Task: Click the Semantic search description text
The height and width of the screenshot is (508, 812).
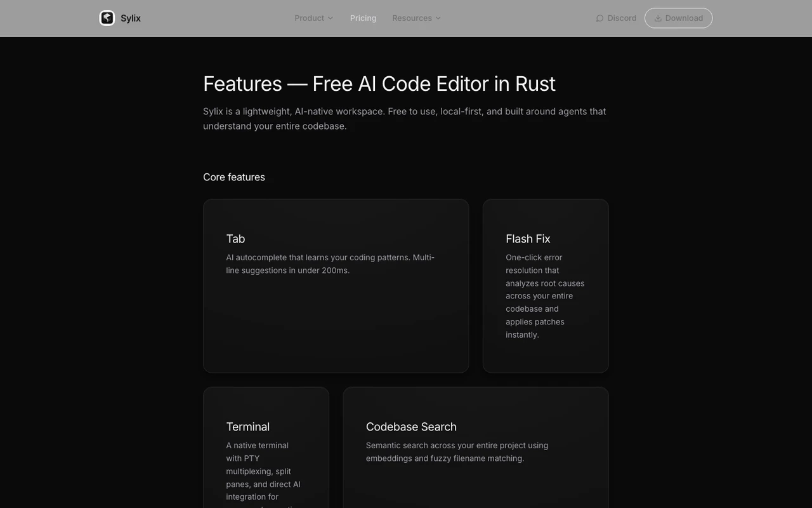Action: coord(457,452)
